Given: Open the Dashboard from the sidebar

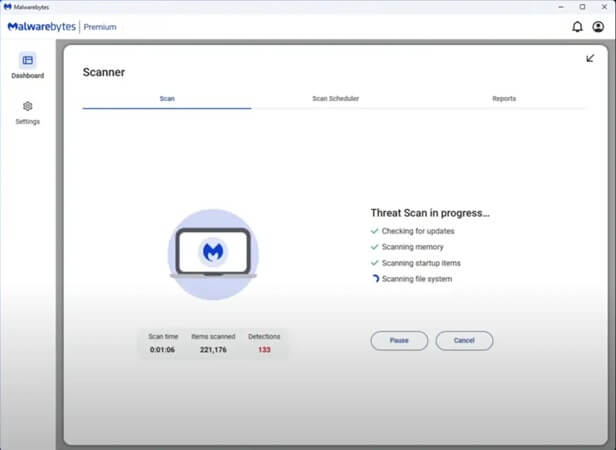Looking at the screenshot, I should [x=28, y=66].
